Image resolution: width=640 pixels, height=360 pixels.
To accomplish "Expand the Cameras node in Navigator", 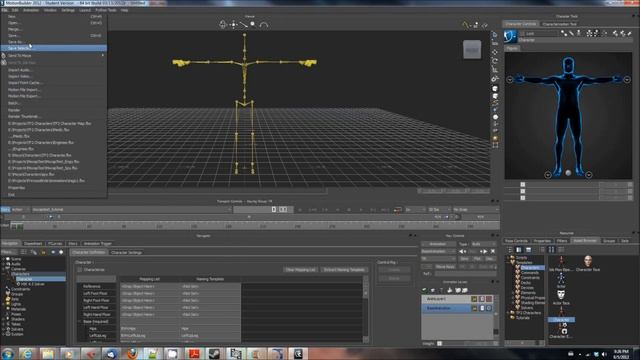I will coord(3,269).
